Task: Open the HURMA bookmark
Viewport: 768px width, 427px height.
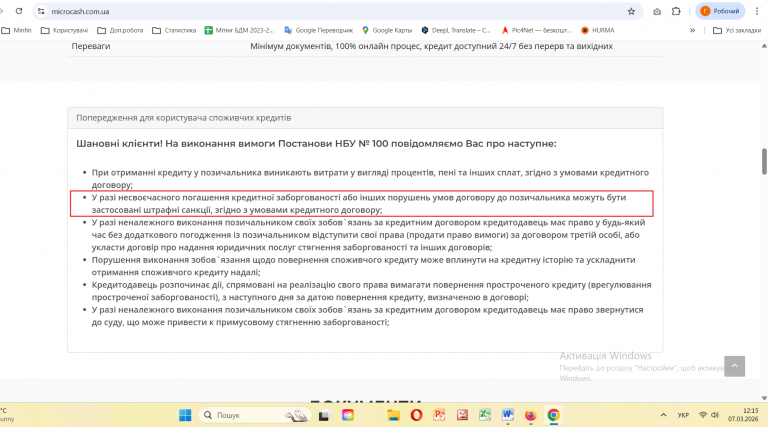Action: 598,30
